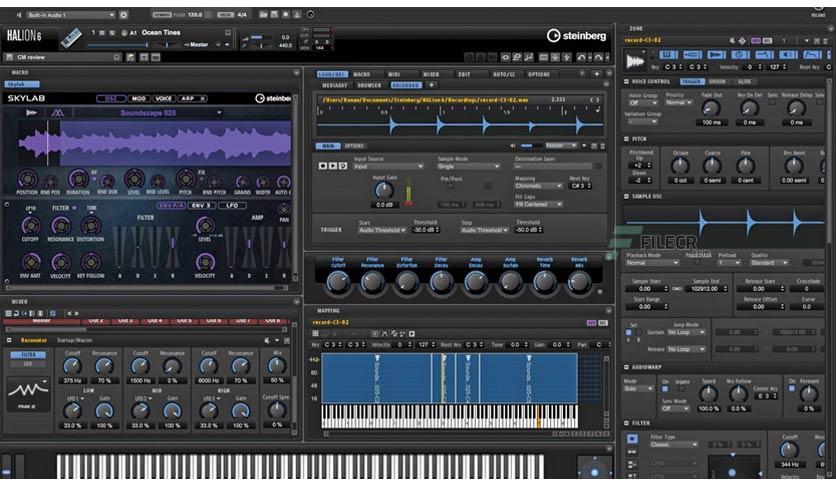Open the Priority Normal dropdown
Image resolution: width=836 pixels, height=484 pixels.
click(x=678, y=102)
